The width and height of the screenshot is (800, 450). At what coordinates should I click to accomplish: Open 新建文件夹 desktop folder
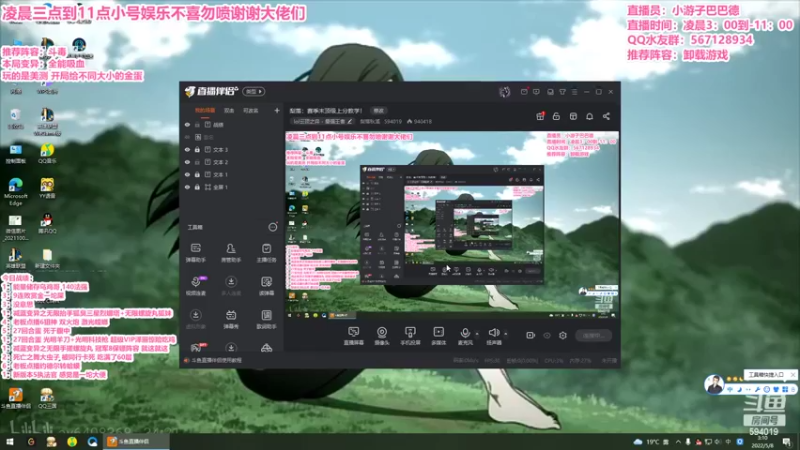[47, 258]
